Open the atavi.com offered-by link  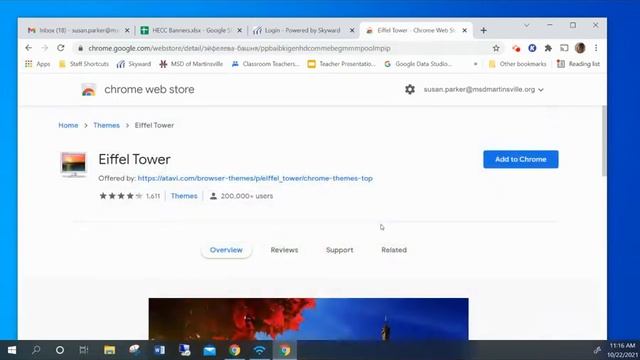coord(255,178)
